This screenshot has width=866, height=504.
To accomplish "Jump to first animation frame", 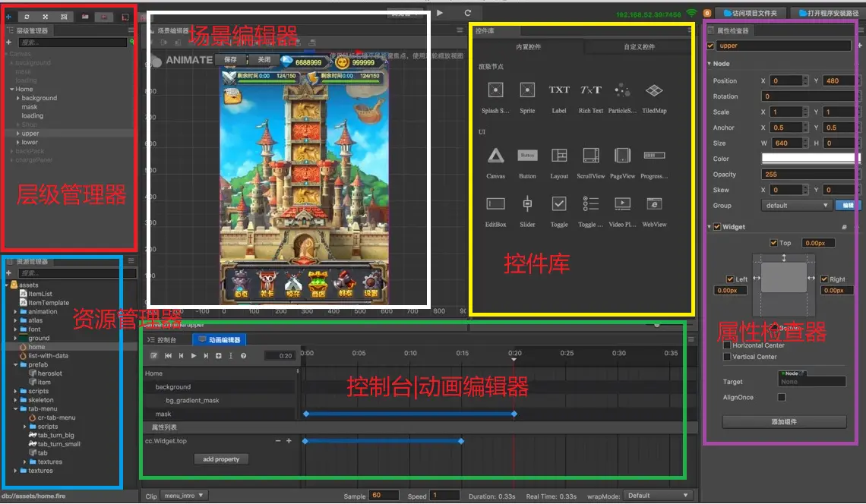I will coord(168,355).
